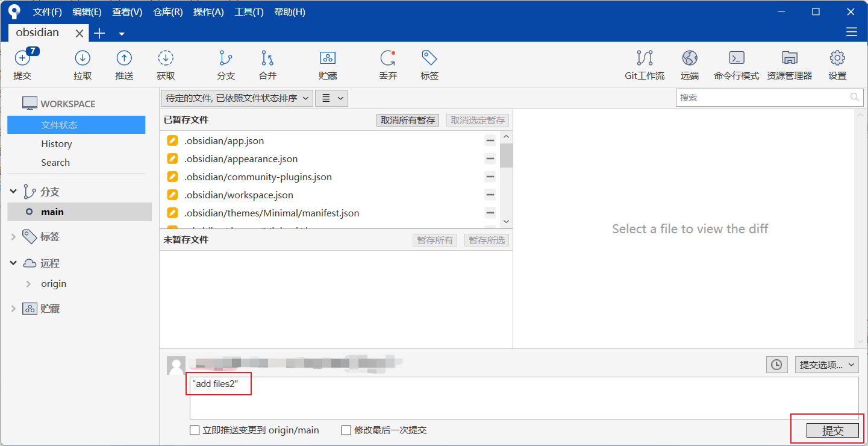Click the hamburger menu icon at top right
This screenshot has height=446, width=868.
[851, 32]
